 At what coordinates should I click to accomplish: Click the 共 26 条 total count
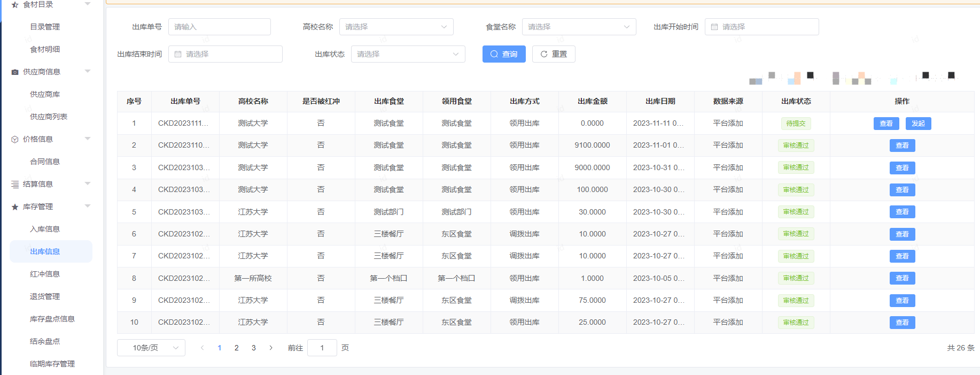[961, 348]
